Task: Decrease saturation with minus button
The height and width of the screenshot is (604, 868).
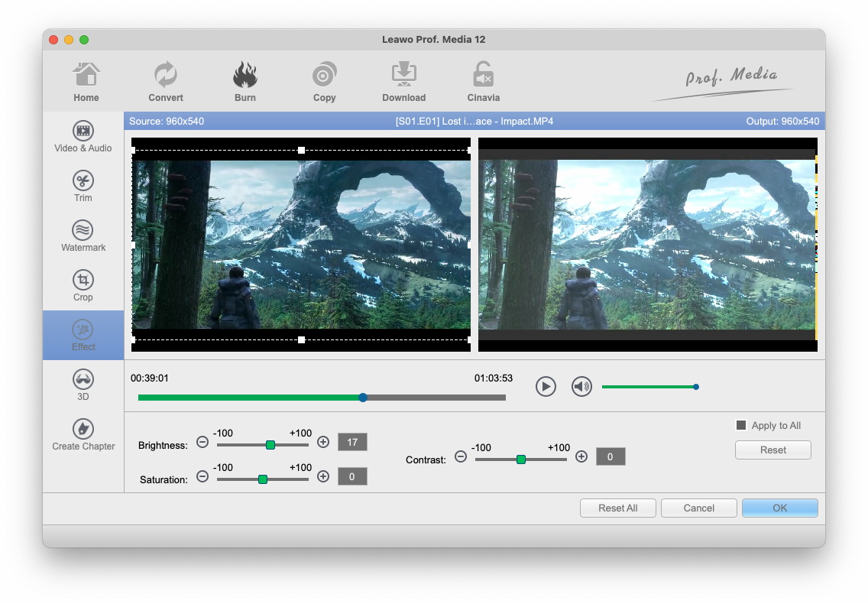Action: point(202,476)
